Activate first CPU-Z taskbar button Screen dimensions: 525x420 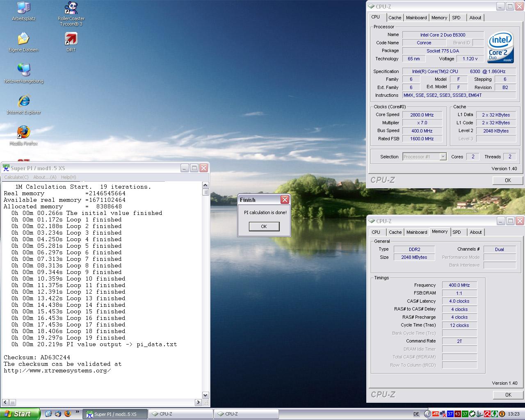pos(181,414)
